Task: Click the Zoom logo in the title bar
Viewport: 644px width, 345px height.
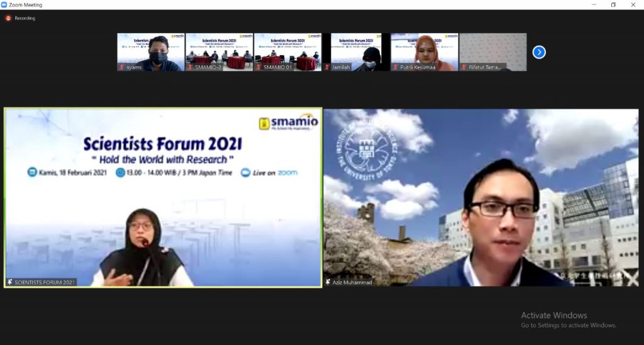Action: (4, 4)
